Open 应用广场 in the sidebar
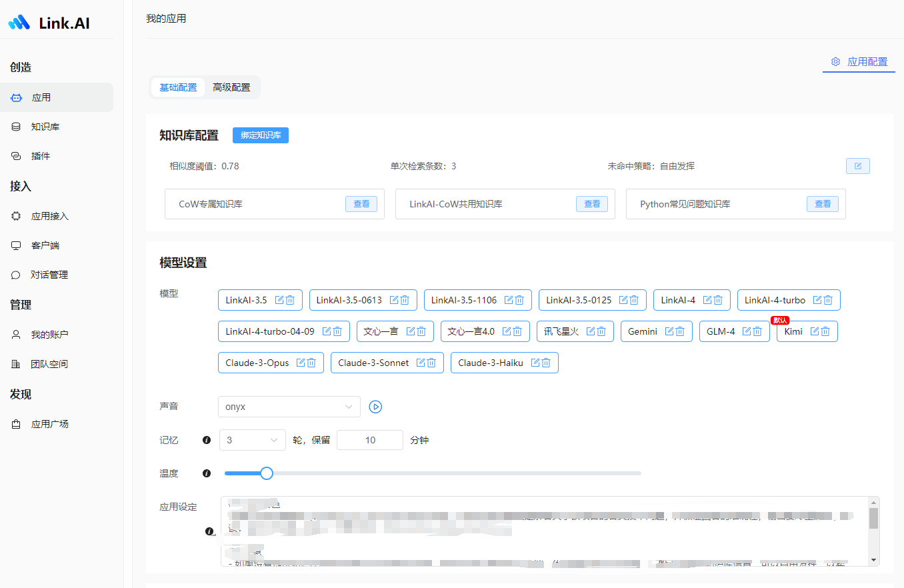 tap(57, 424)
